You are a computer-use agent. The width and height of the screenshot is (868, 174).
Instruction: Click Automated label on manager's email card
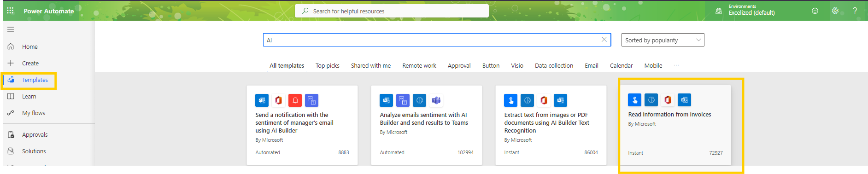268,152
